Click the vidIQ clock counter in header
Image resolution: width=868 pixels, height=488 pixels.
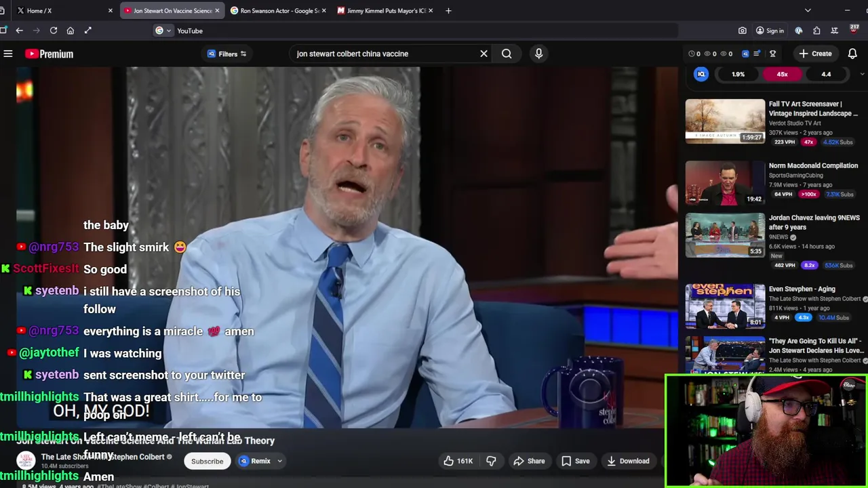coord(694,54)
